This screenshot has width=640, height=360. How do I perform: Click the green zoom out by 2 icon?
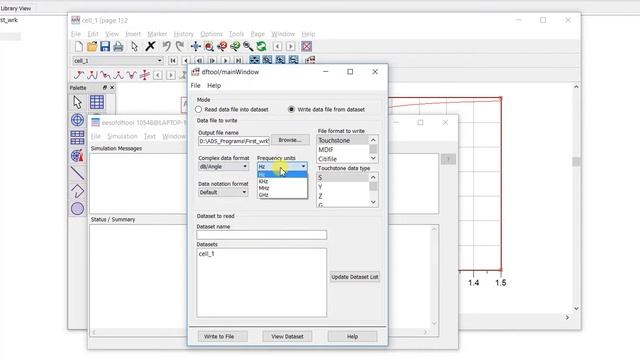pyautogui.click(x=235, y=47)
